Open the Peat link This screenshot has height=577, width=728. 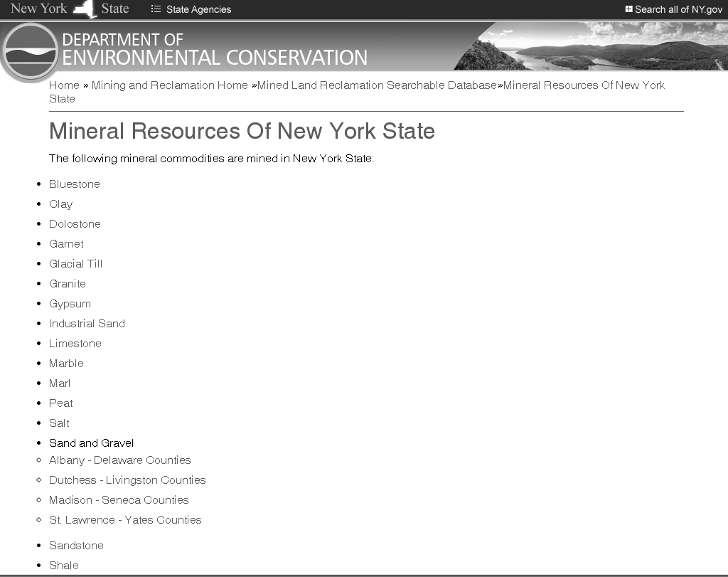coord(61,403)
